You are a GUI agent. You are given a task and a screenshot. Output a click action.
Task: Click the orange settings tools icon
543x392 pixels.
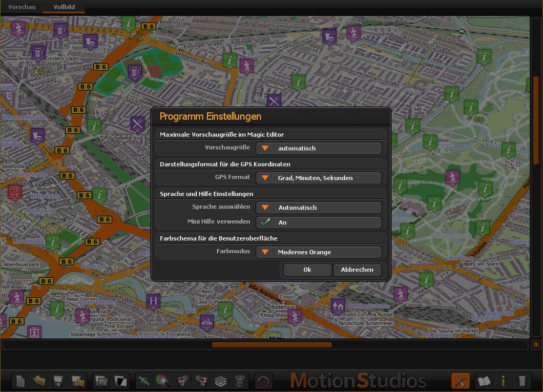tap(460, 381)
